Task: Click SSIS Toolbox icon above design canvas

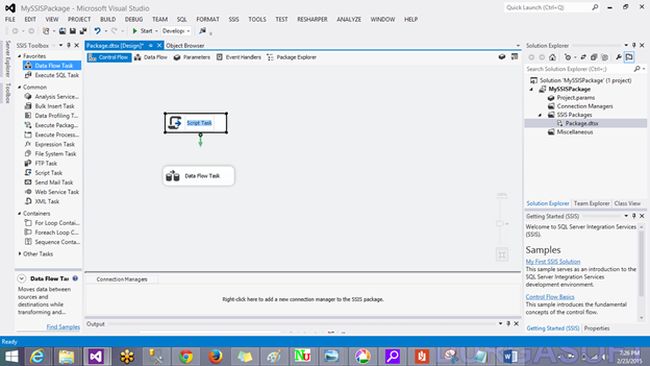Action: click(514, 57)
